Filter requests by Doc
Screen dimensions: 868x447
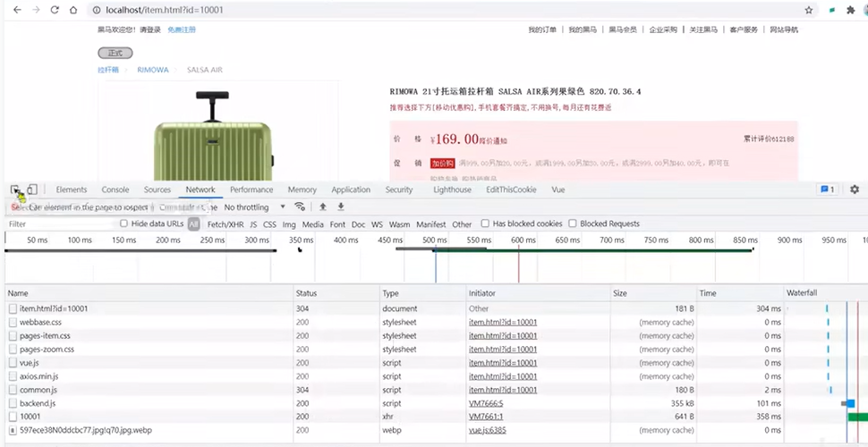[358, 224]
